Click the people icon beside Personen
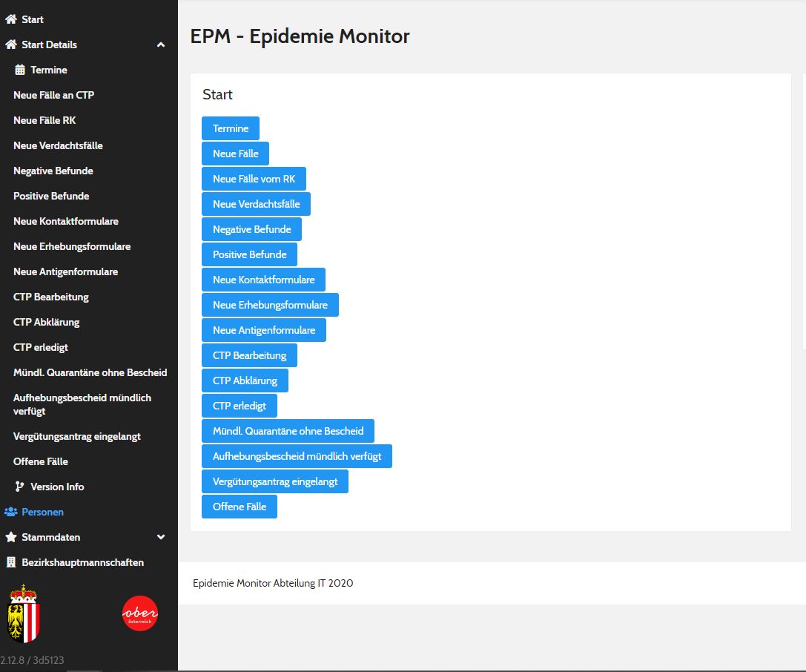The height and width of the screenshot is (672, 806). click(x=11, y=512)
